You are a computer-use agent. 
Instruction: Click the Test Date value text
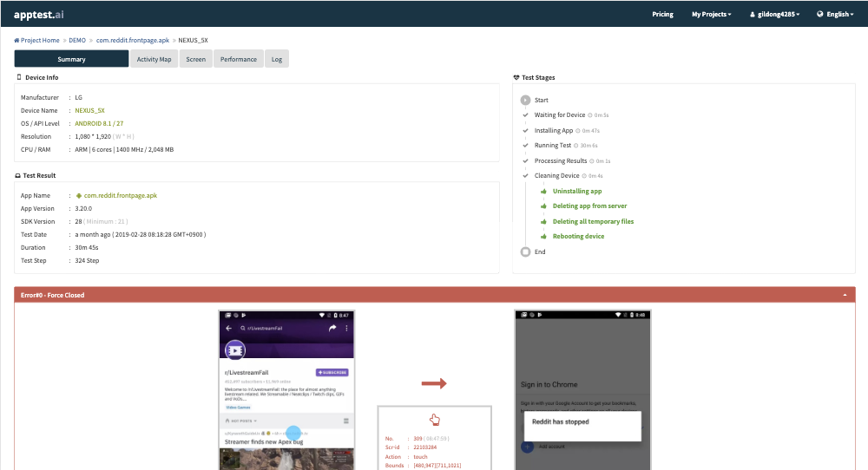click(140, 235)
